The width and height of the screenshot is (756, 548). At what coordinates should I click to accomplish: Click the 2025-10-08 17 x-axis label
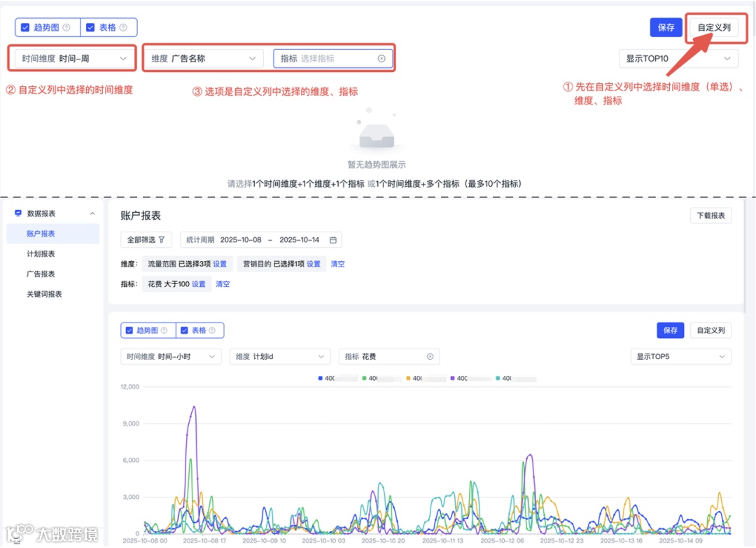click(204, 541)
